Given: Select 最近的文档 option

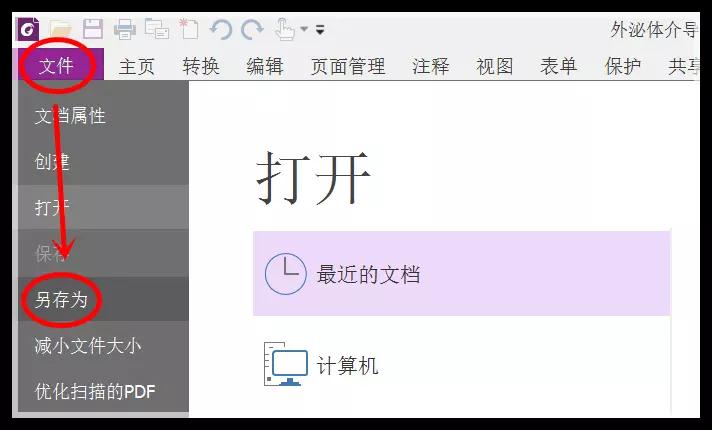Looking at the screenshot, I should [368, 274].
